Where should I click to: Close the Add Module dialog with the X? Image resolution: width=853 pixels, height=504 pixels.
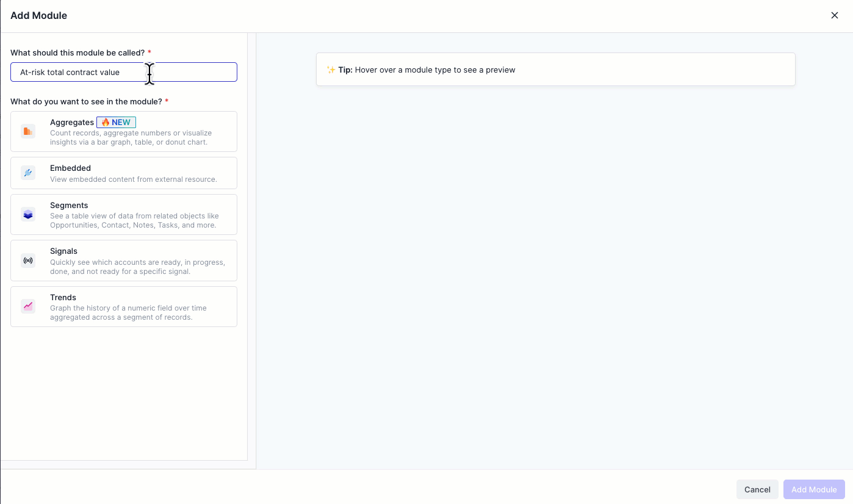[x=834, y=15]
